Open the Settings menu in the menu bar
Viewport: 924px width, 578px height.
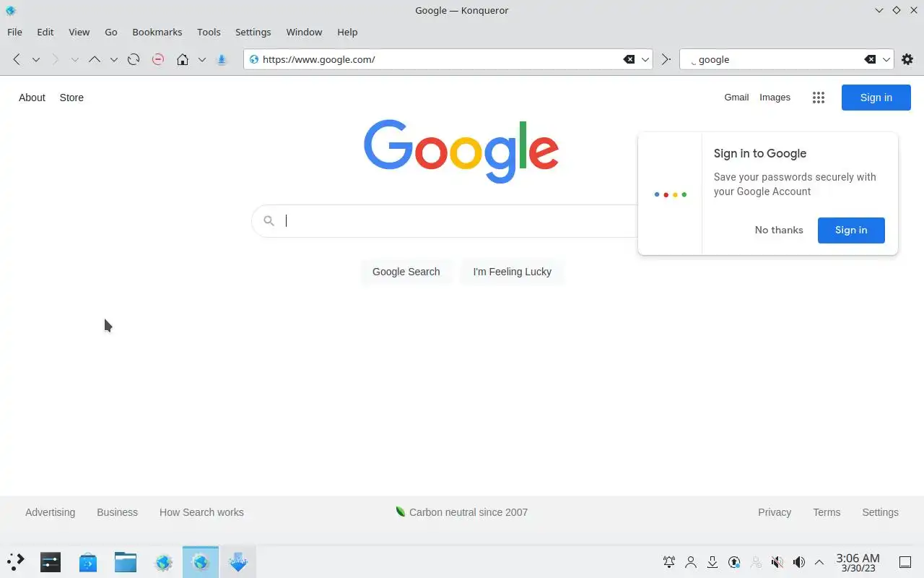click(253, 32)
